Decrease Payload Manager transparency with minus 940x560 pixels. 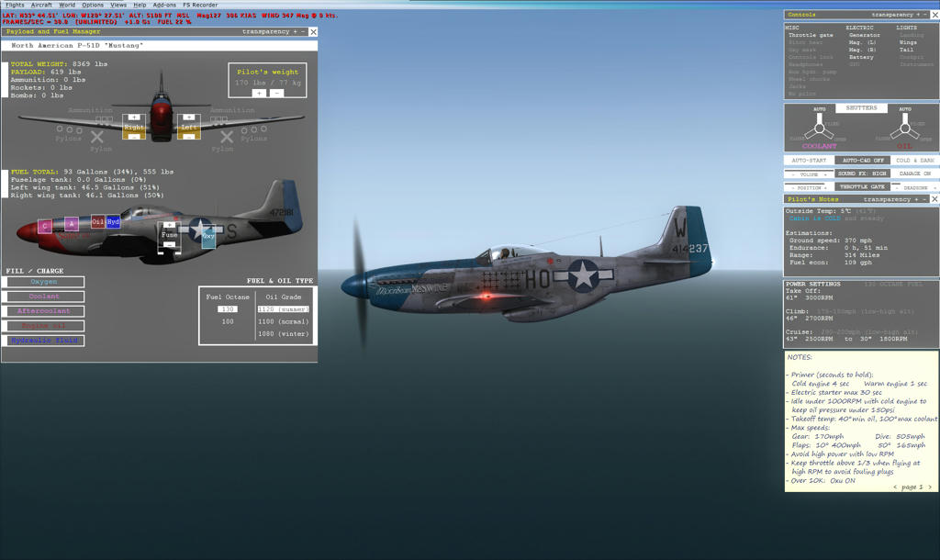pos(302,31)
